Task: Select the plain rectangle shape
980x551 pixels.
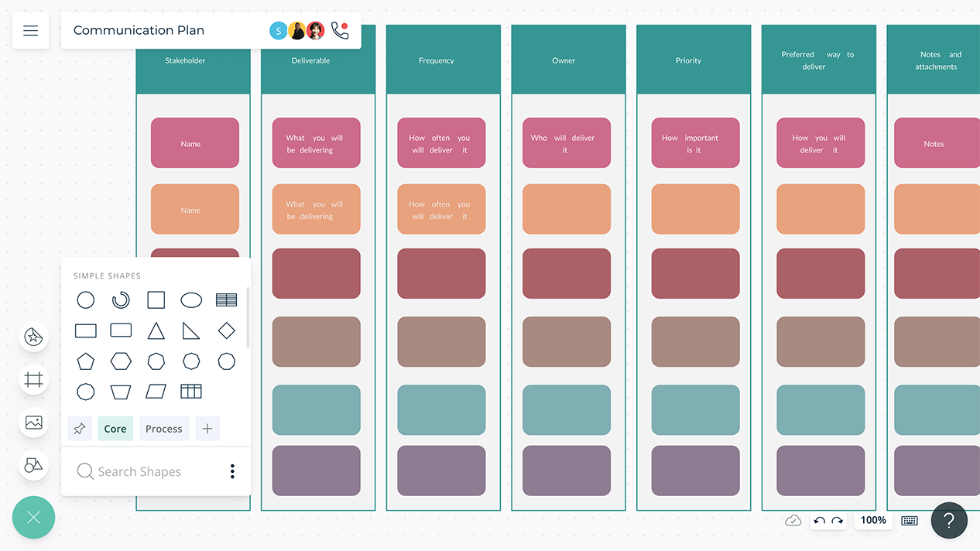Action: [86, 331]
